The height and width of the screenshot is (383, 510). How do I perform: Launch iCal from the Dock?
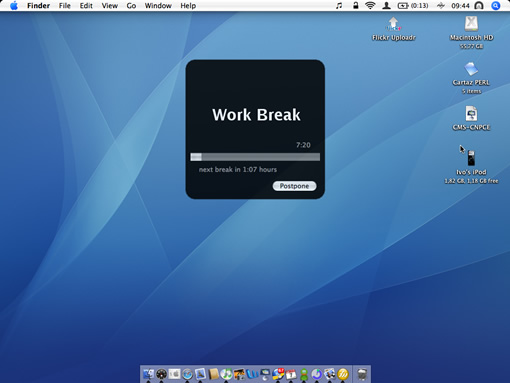[291, 374]
